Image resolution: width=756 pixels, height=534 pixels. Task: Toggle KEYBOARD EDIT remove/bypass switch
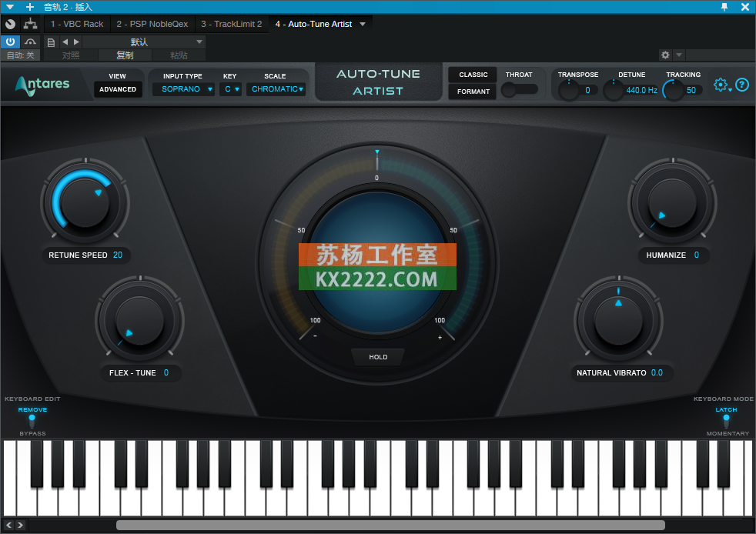[x=32, y=421]
